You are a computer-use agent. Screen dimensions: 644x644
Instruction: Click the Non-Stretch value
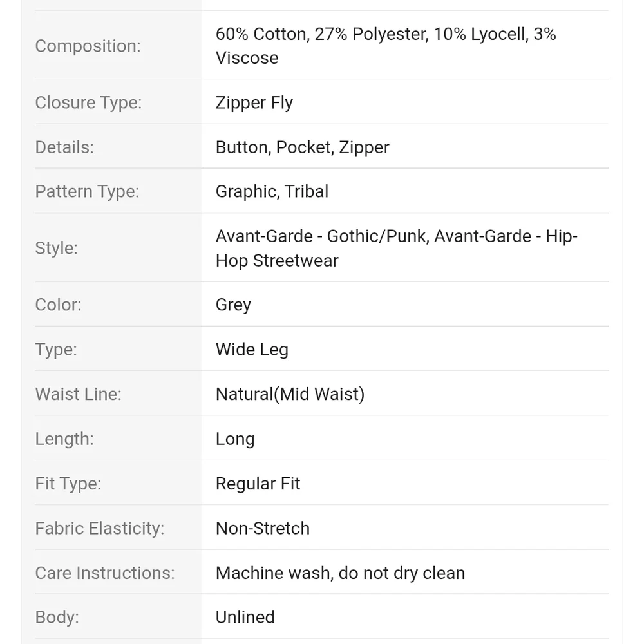point(263,528)
